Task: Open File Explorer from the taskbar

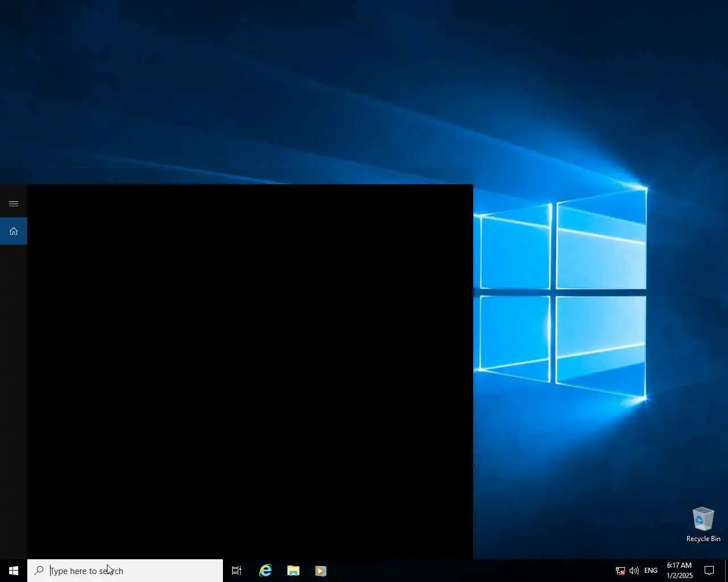Action: (293, 571)
